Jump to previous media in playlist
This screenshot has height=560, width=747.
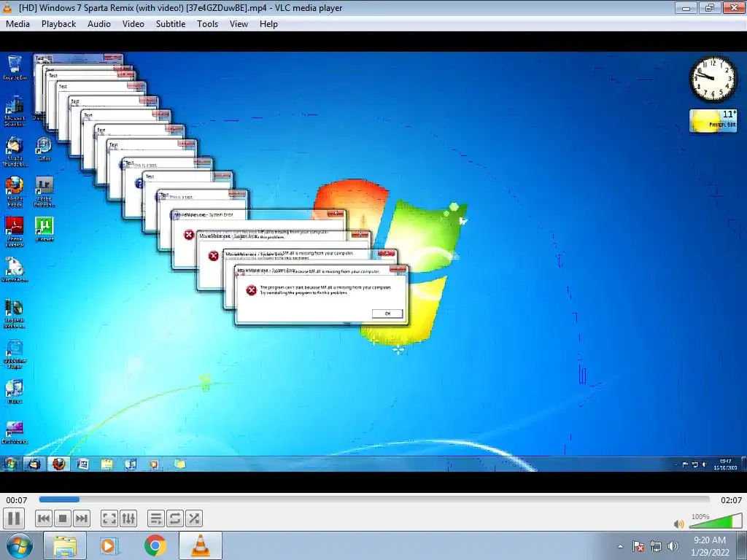43,518
